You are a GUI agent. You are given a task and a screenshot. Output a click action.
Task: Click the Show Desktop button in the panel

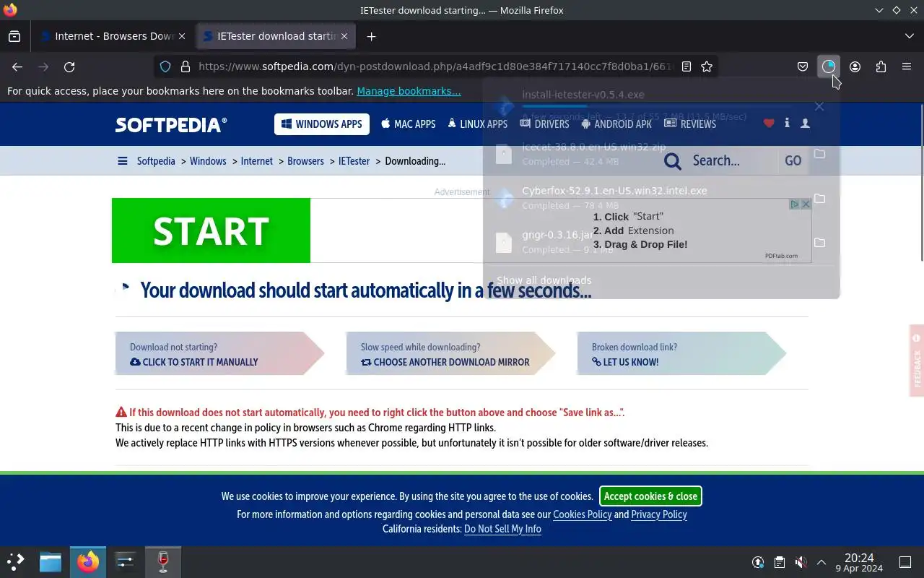pyautogui.click(x=905, y=562)
